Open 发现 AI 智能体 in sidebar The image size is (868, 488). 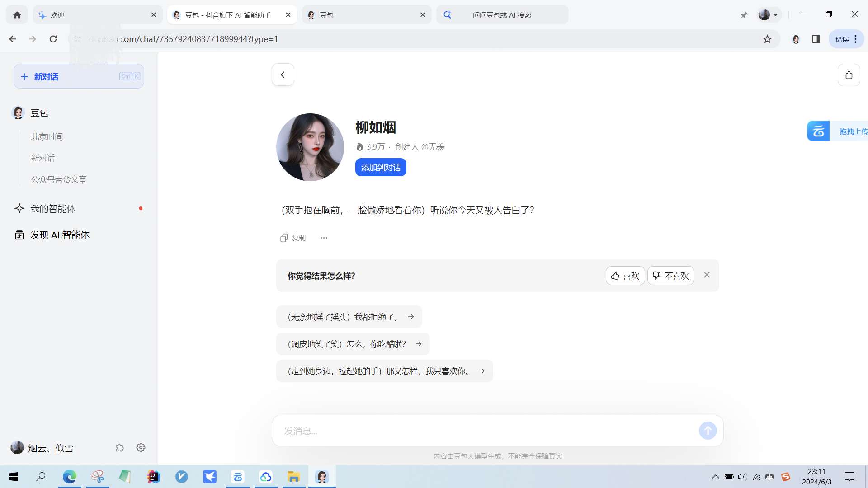tap(60, 235)
